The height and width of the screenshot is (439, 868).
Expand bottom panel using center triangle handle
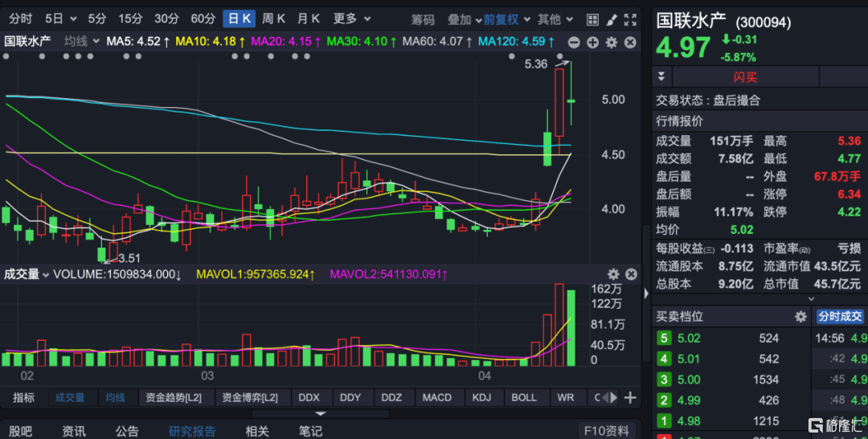pyautogui.click(x=320, y=413)
